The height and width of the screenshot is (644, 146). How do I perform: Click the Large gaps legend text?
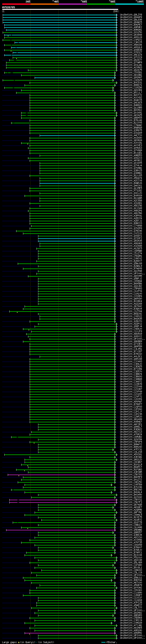(x=10, y=642)
